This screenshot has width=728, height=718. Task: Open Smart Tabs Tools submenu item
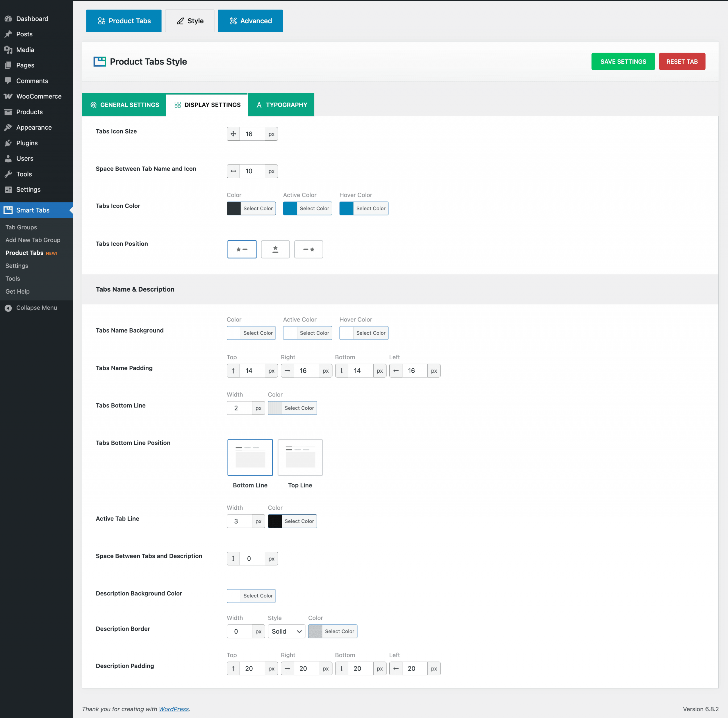[x=13, y=279]
